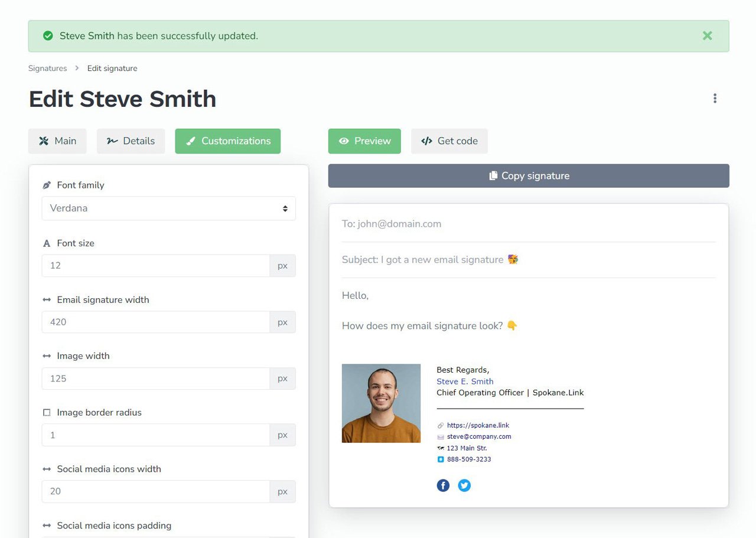Click the letter A icon next to Font size
The height and width of the screenshot is (538, 756).
tap(47, 243)
